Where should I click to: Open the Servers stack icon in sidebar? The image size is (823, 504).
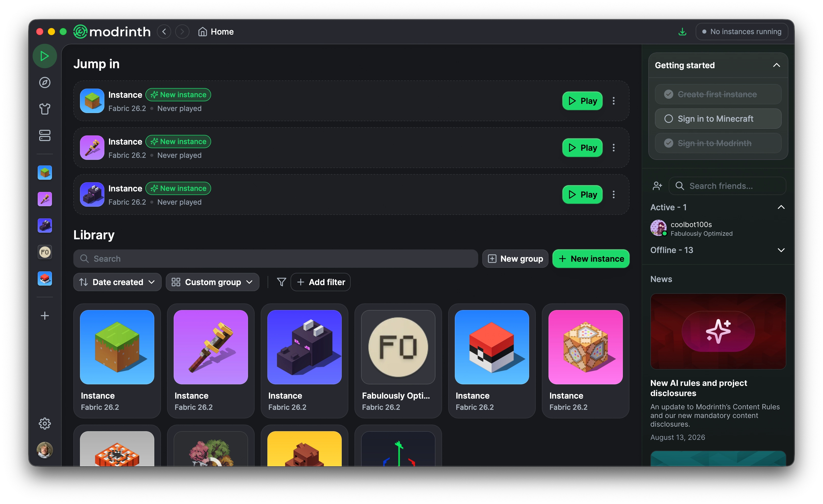coord(44,135)
